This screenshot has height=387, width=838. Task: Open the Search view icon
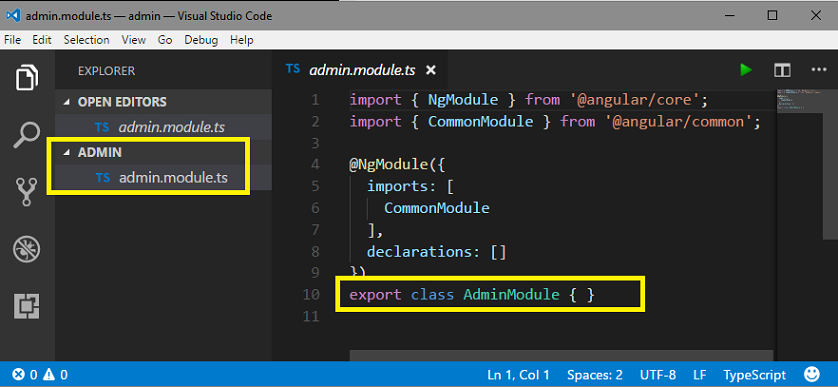click(26, 136)
